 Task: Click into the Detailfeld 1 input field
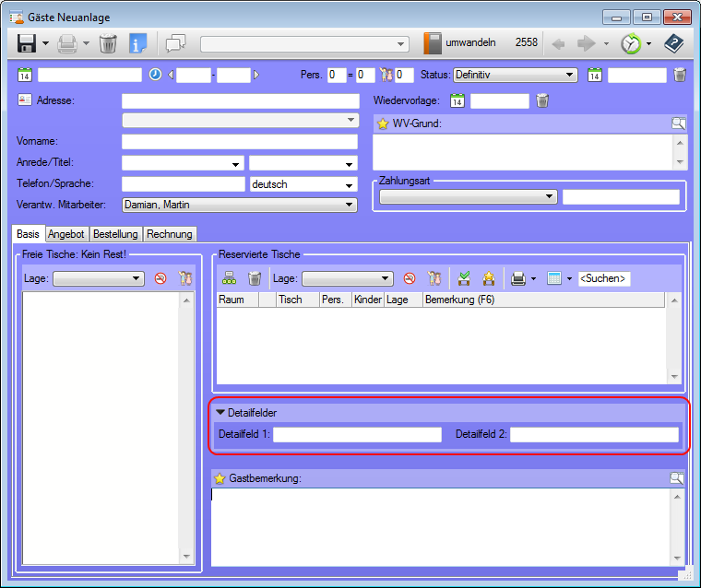pyautogui.click(x=357, y=434)
